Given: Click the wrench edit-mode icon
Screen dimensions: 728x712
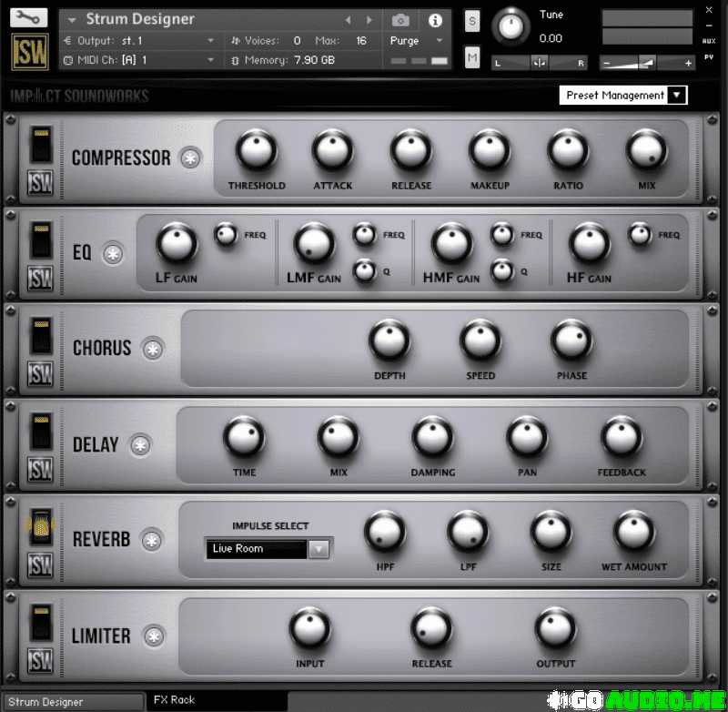Looking at the screenshot, I should pos(30,17).
